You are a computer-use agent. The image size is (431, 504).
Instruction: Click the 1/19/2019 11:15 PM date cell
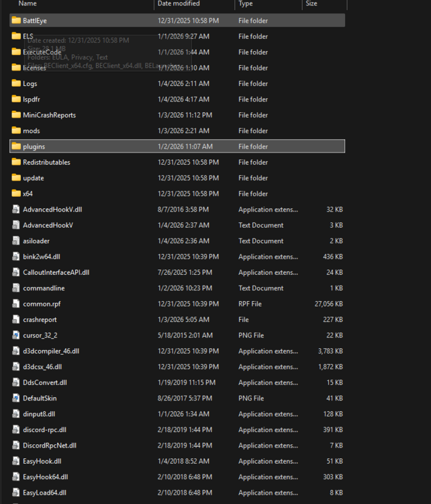click(x=186, y=383)
